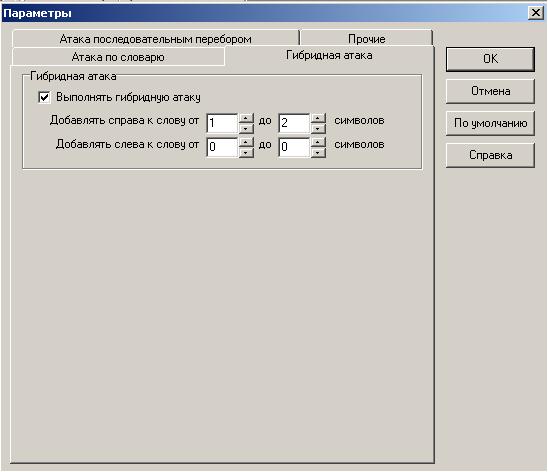Confirm settings with the OK button
548x472 pixels.
490,59
